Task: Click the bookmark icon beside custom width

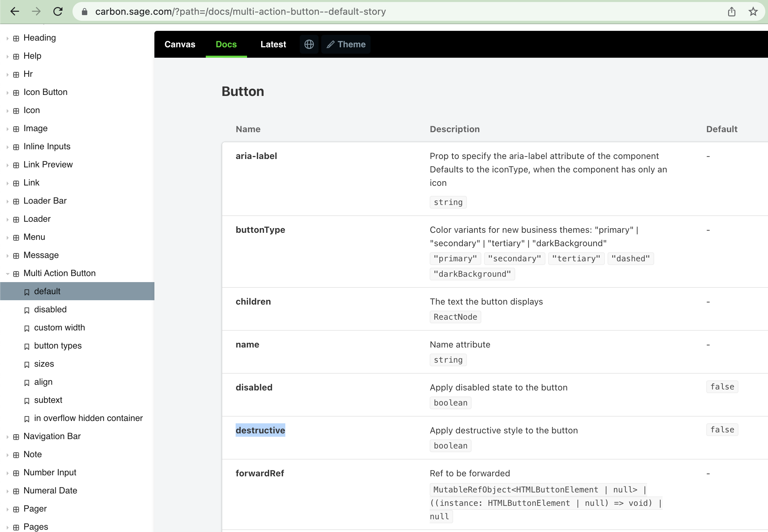Action: tap(27, 328)
